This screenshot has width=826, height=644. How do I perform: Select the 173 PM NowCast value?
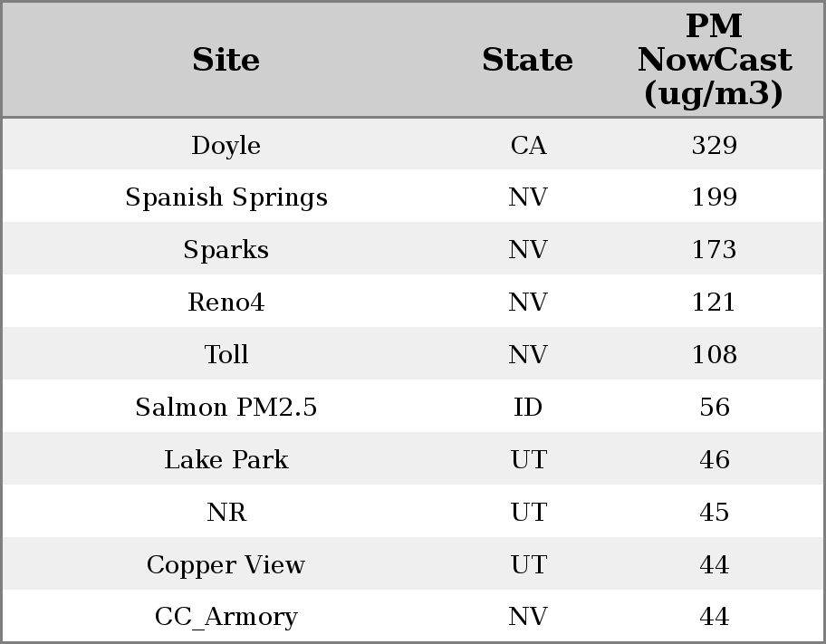(x=714, y=250)
